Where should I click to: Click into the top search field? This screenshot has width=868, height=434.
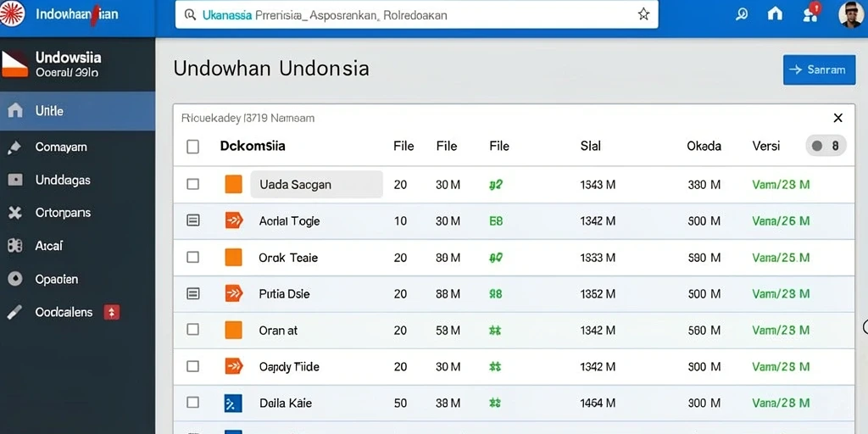[x=417, y=14]
